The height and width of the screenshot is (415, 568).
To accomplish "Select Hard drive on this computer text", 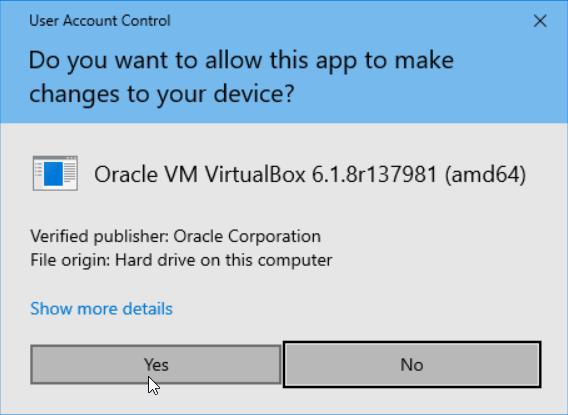I will 224,260.
